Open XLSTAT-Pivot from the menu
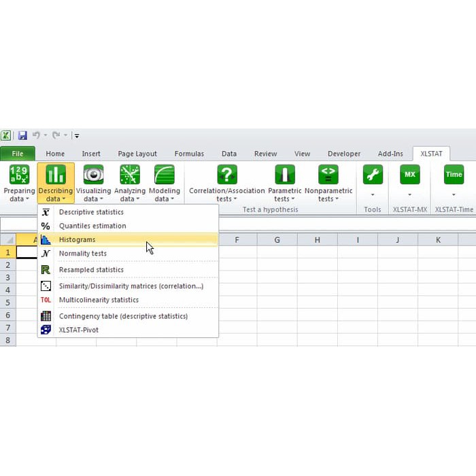Image resolution: width=476 pixels, height=476 pixels. tap(128, 330)
